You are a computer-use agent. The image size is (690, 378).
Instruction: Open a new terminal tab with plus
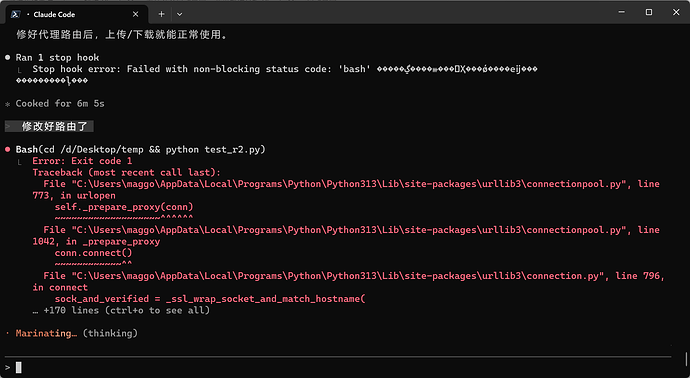(x=161, y=14)
